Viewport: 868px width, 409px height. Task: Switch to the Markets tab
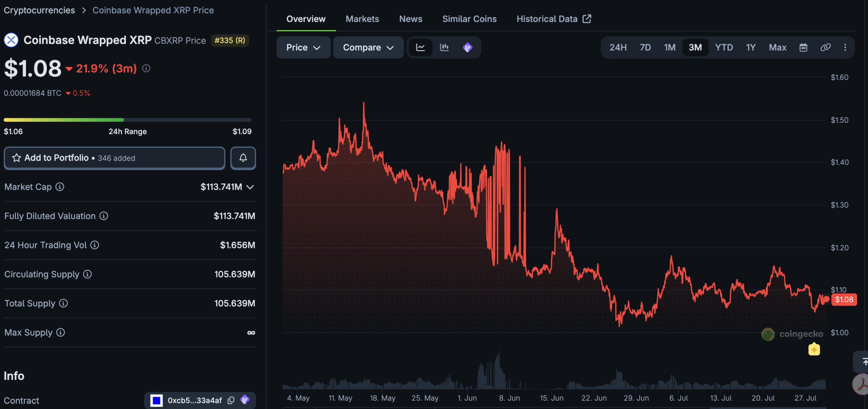pyautogui.click(x=362, y=19)
